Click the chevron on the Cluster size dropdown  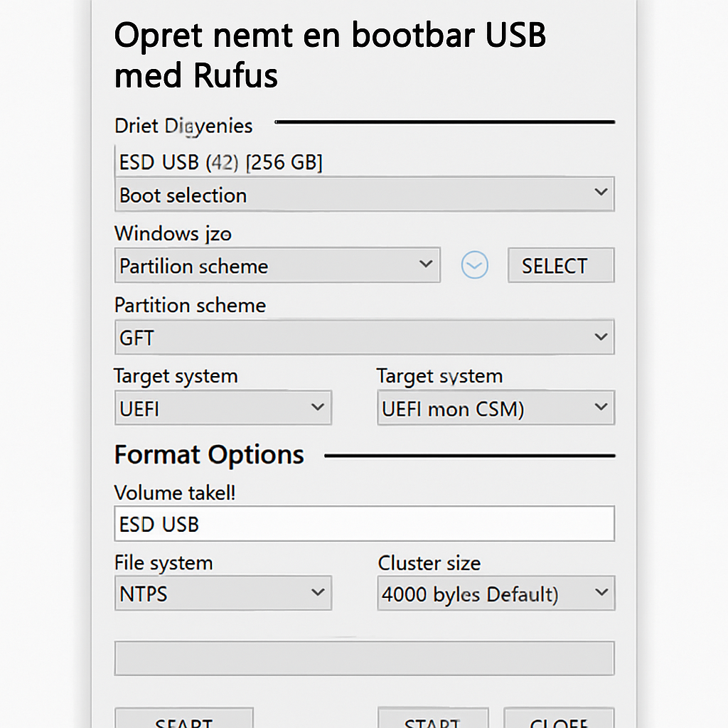pos(601,592)
